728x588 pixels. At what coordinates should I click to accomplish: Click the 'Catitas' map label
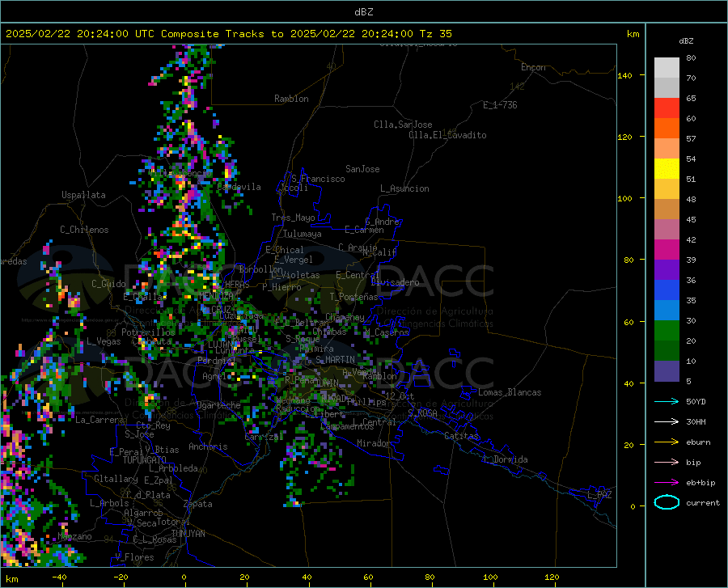(x=462, y=436)
